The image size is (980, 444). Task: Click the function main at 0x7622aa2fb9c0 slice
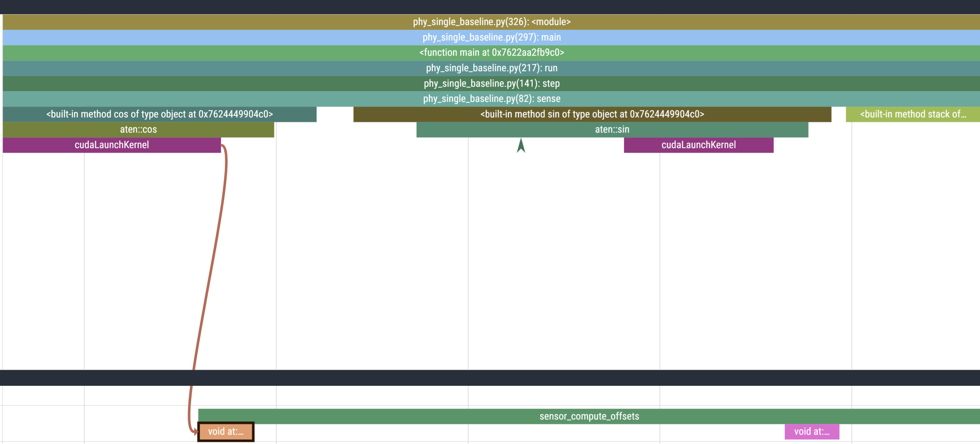point(492,52)
